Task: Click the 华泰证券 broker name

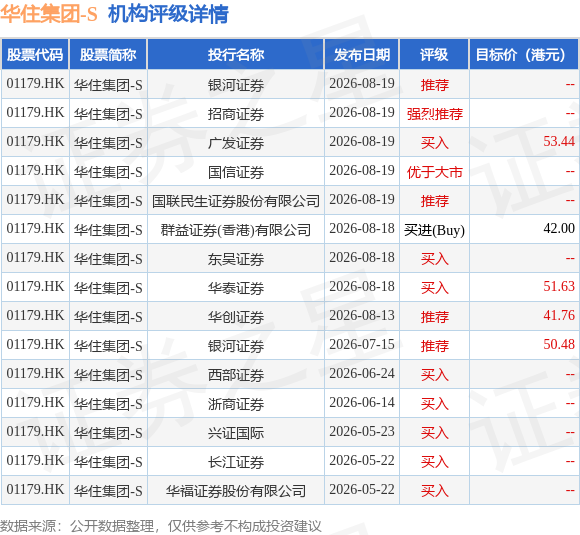Action: 236,288
